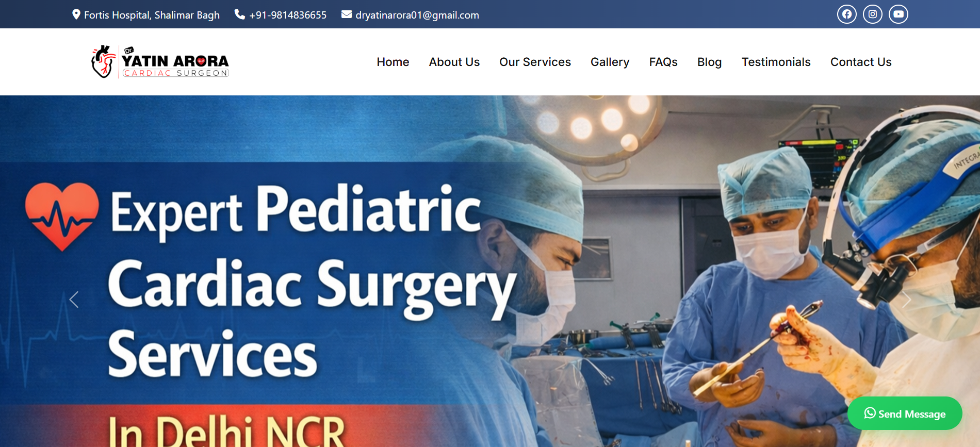
Task: View the Testimonials page
Action: [776, 62]
